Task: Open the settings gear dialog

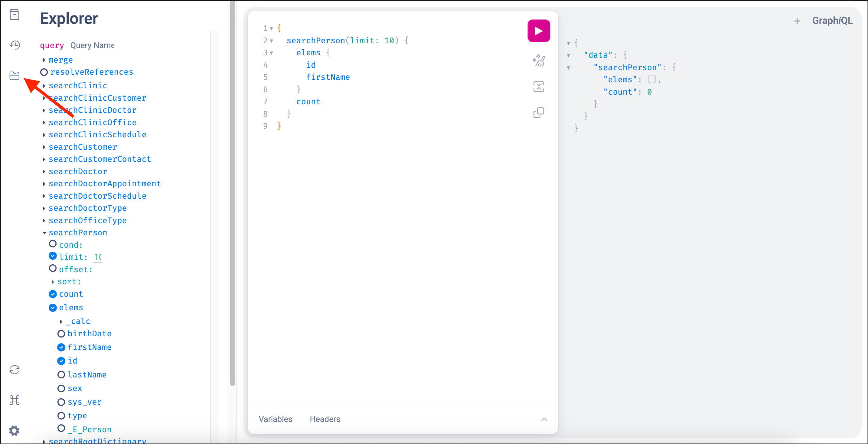Action: tap(15, 430)
